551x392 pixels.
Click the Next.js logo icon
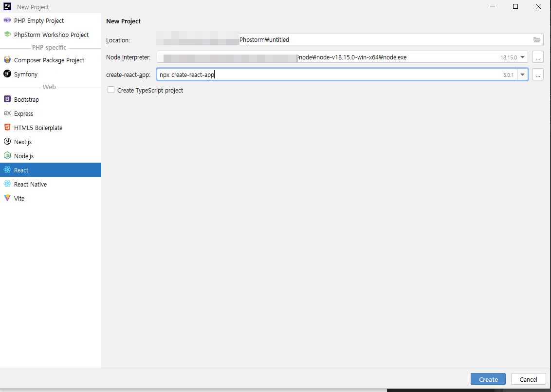(7, 141)
